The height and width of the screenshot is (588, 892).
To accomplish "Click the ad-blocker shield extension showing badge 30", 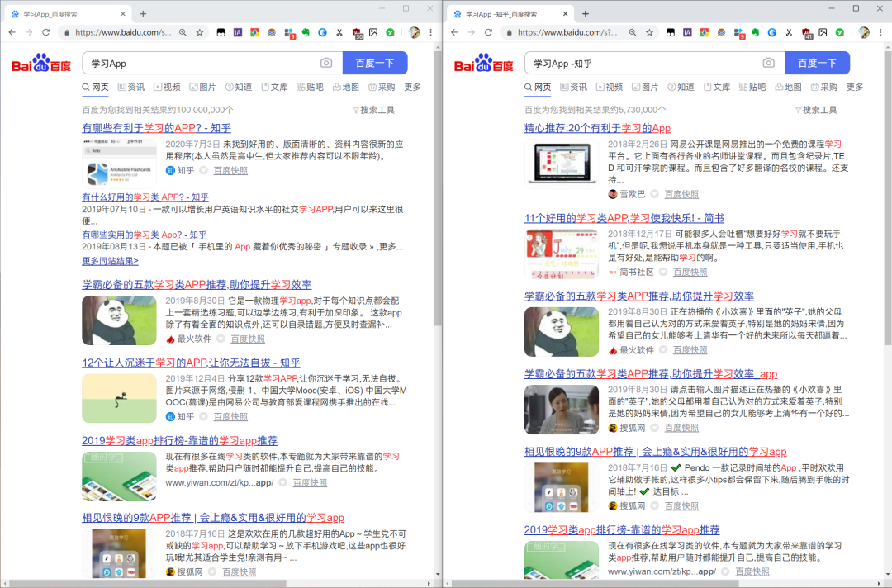I will click(x=357, y=31).
